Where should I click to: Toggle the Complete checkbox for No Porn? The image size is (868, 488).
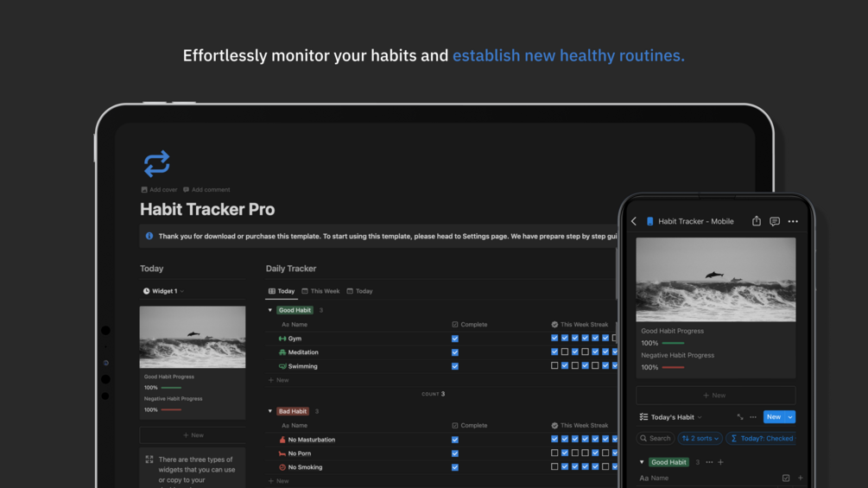pos(455,453)
